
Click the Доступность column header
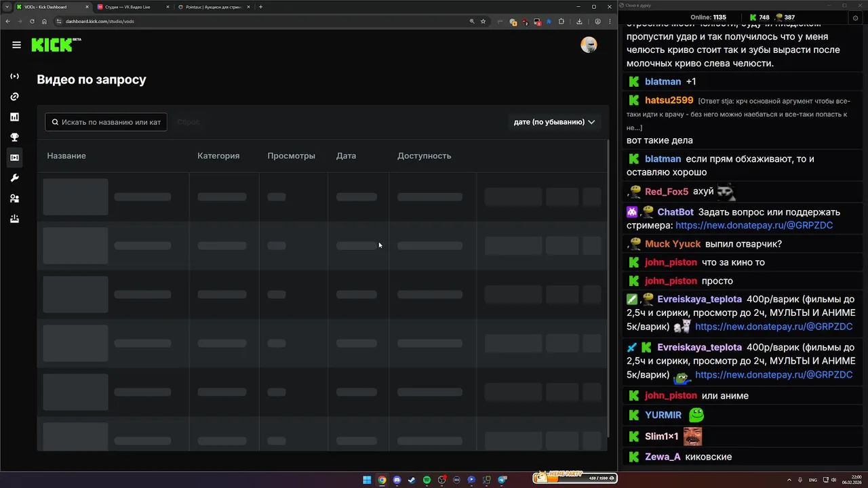coord(424,156)
